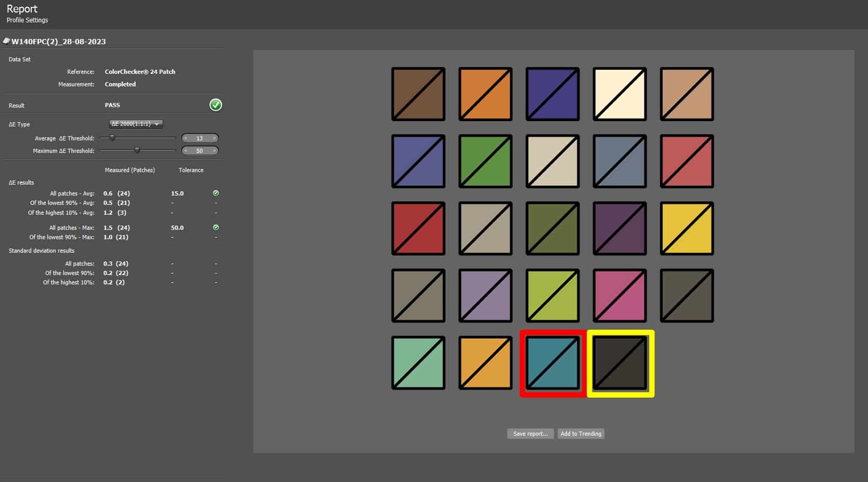
Task: Click the green check for All patches Max
Action: 216,228
